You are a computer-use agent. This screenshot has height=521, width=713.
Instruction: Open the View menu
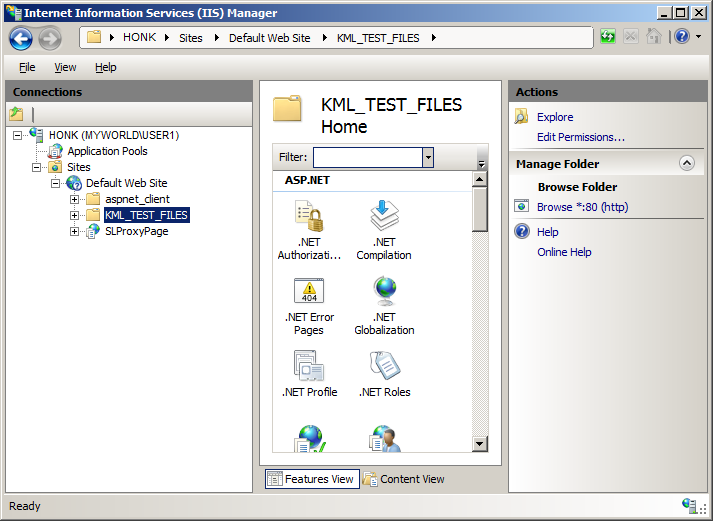click(65, 67)
